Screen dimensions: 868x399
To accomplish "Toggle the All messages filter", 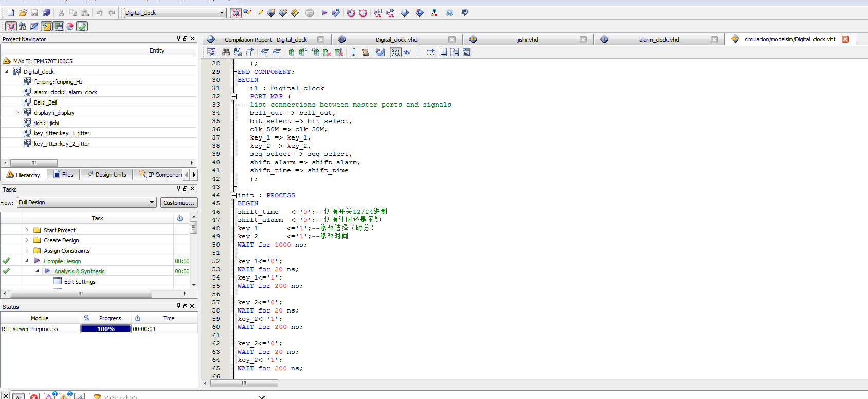I will (19, 396).
